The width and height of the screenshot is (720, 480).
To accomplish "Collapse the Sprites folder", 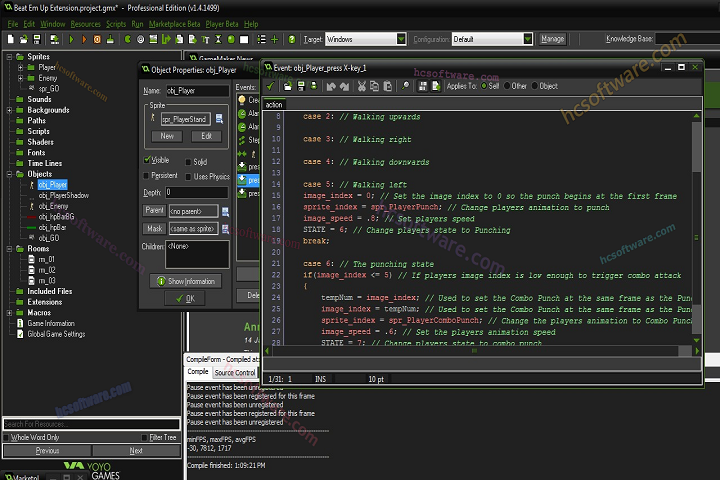I will tap(9, 56).
